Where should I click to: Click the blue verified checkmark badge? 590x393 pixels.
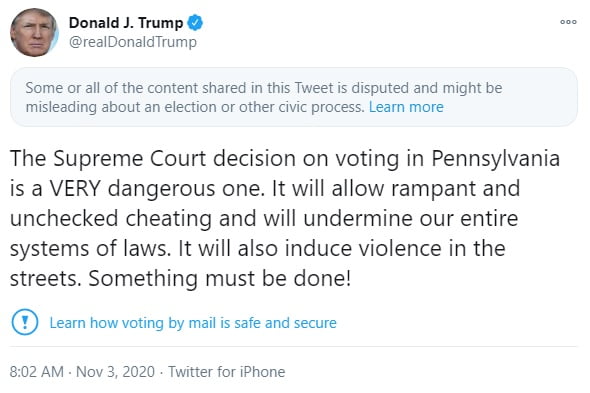click(195, 23)
